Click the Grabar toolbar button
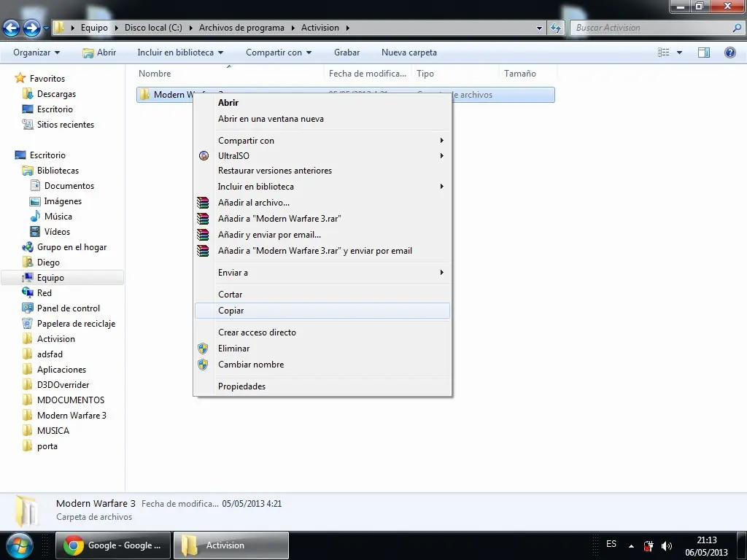The image size is (747, 560). coord(347,52)
